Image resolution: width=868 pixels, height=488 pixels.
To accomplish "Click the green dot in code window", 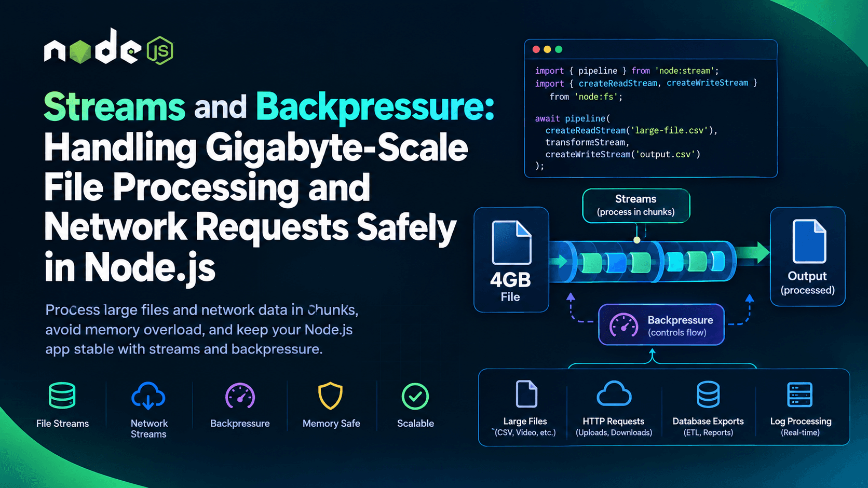I will 559,49.
